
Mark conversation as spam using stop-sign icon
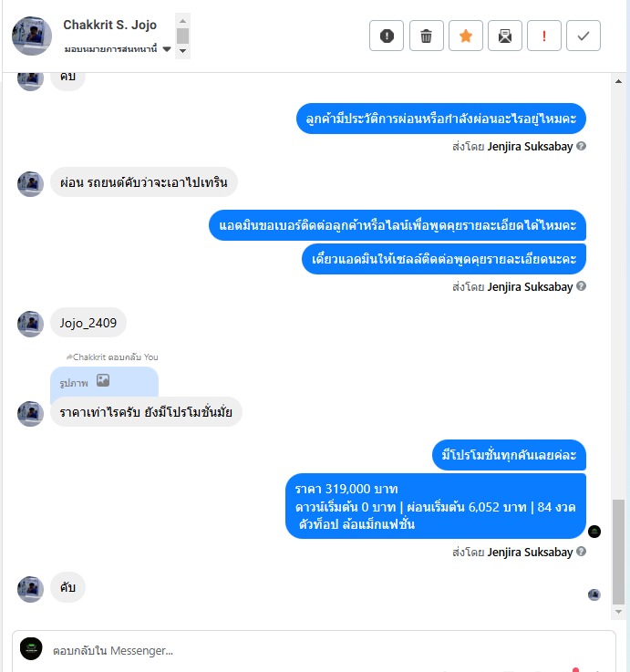387,36
